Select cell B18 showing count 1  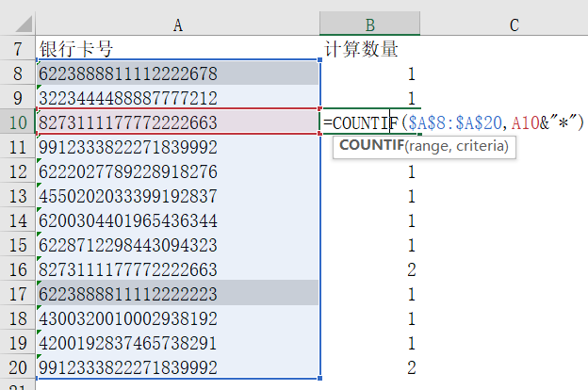[369, 317]
